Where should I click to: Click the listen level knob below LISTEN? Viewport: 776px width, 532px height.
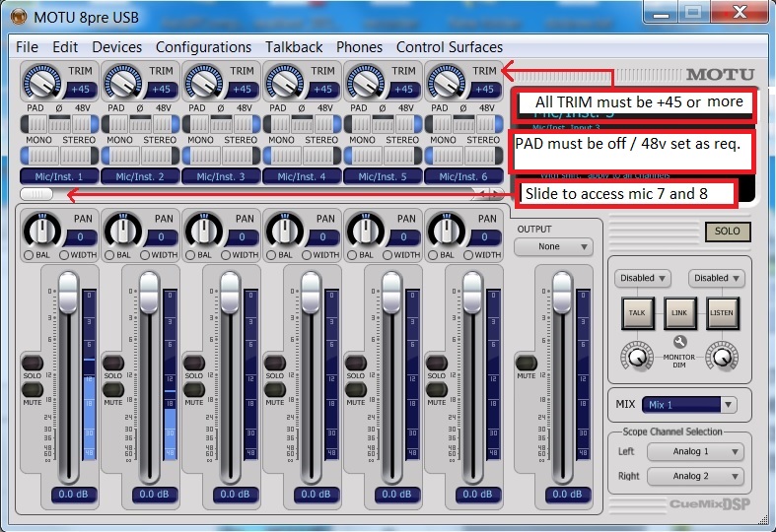(722, 356)
